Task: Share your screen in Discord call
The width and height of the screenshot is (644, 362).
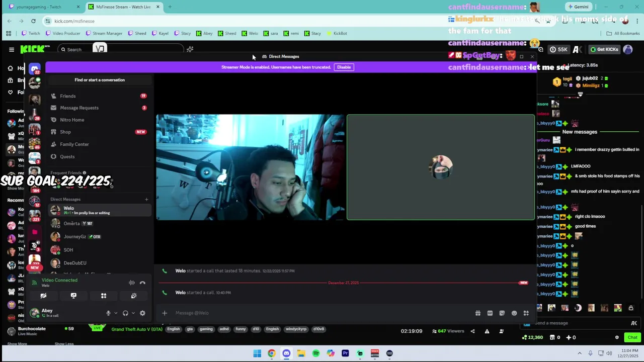Action: [73, 296]
